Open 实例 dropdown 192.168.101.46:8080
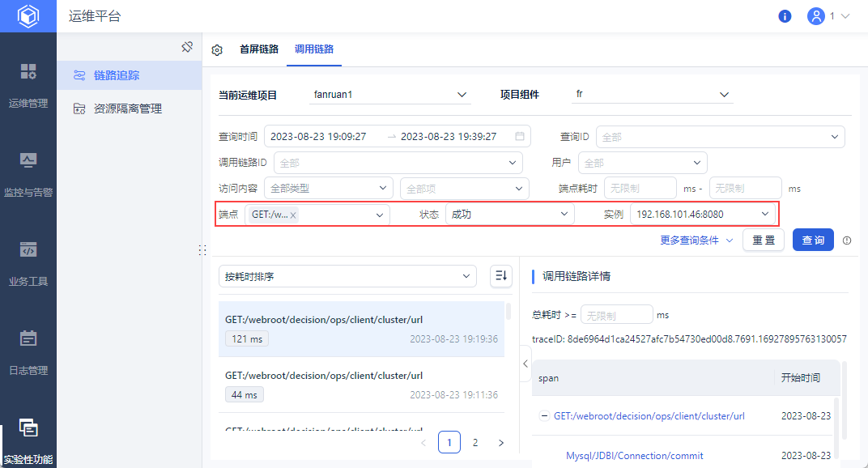 tap(703, 215)
